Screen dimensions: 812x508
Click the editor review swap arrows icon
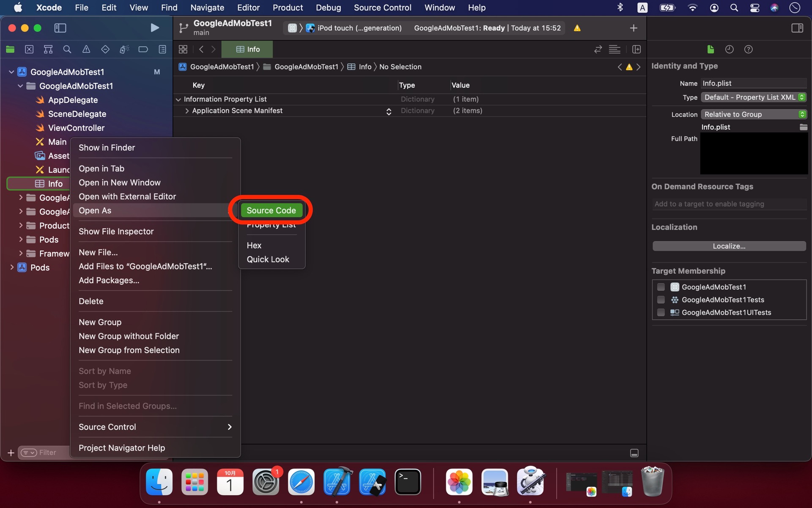click(x=598, y=50)
